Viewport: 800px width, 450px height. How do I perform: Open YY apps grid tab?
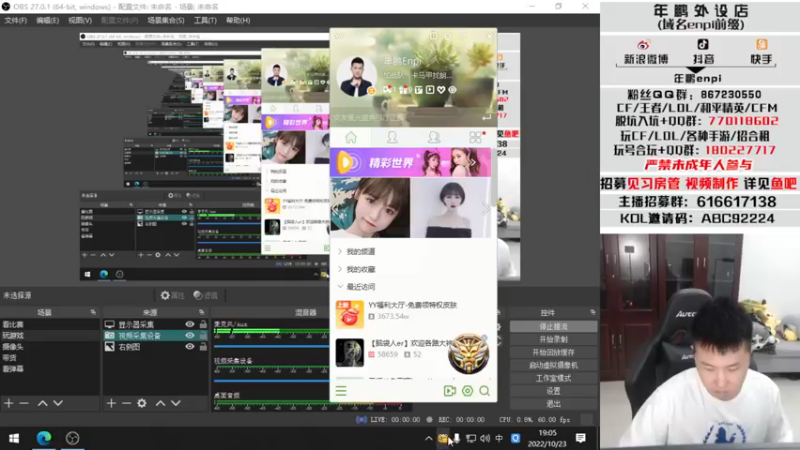pyautogui.click(x=476, y=137)
